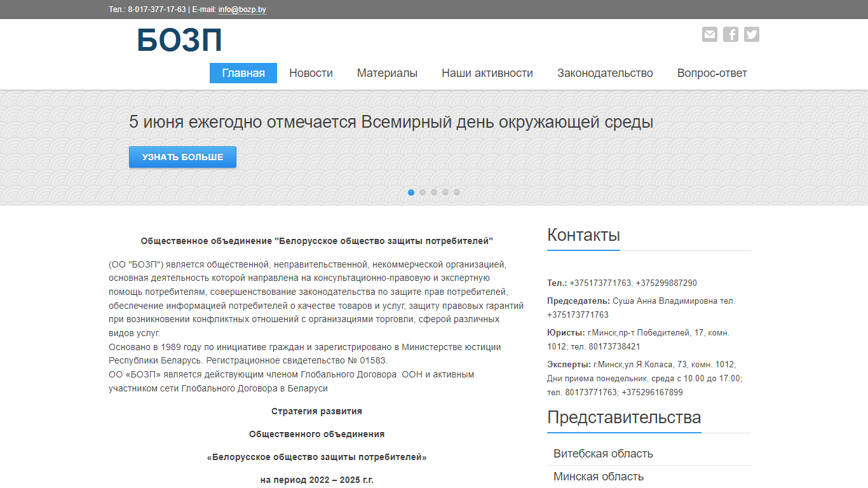Click the Стратегия развития heading text
This screenshot has width=868, height=488.
pos(316,411)
